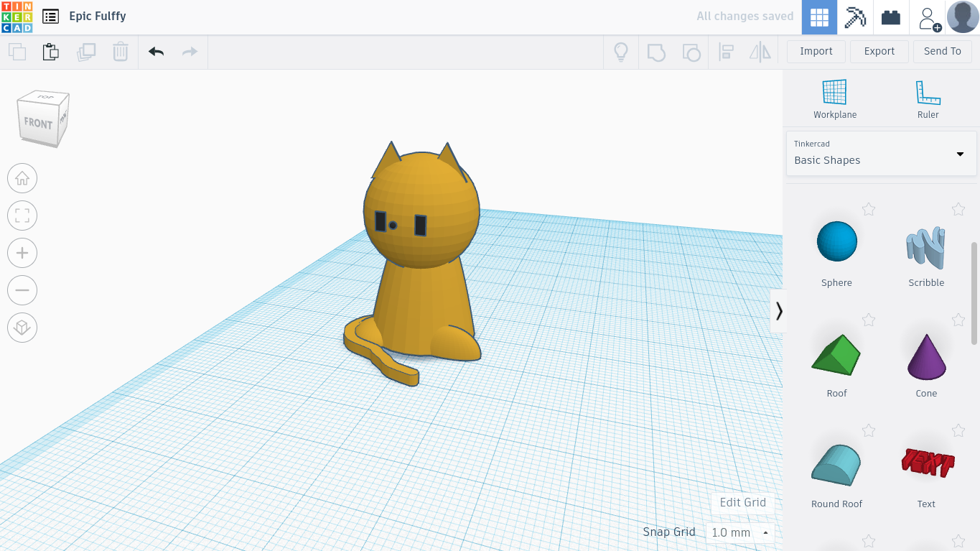Toggle perspective/orthographic view cube button
The image size is (980, 551).
[22, 328]
